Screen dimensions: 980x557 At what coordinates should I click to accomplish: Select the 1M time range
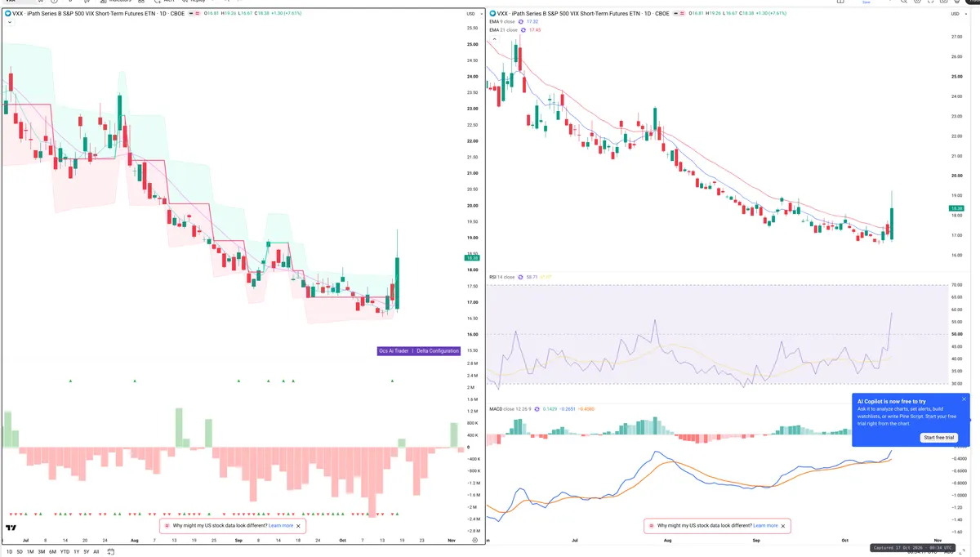30,551
